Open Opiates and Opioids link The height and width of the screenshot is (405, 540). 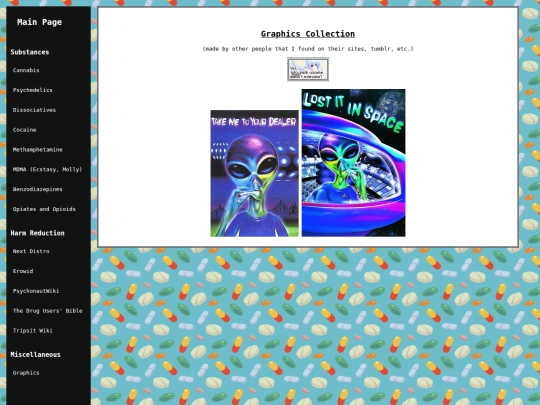[x=44, y=209]
